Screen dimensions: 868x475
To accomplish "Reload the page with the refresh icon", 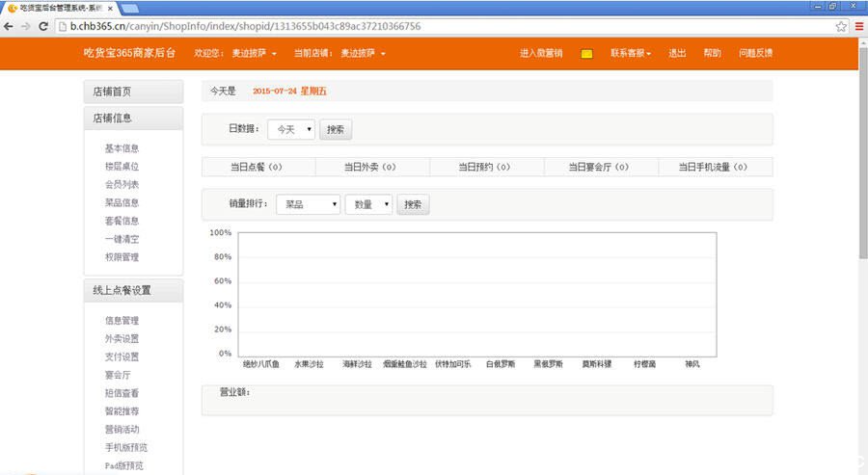I will tap(43, 26).
